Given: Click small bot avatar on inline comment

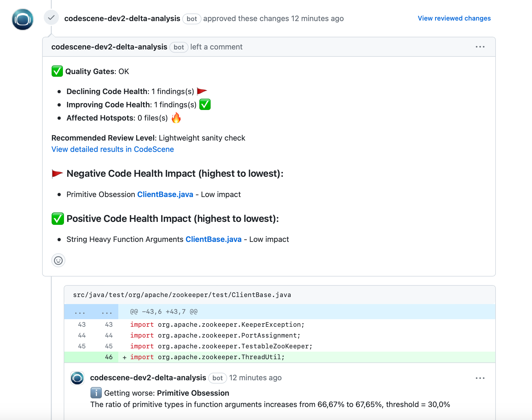Looking at the screenshot, I should click(77, 378).
